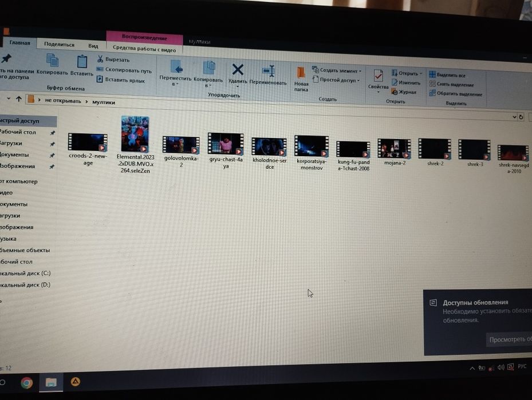532x400 pixels.
Task: Select the mojana-2 video file
Action: [x=394, y=152]
